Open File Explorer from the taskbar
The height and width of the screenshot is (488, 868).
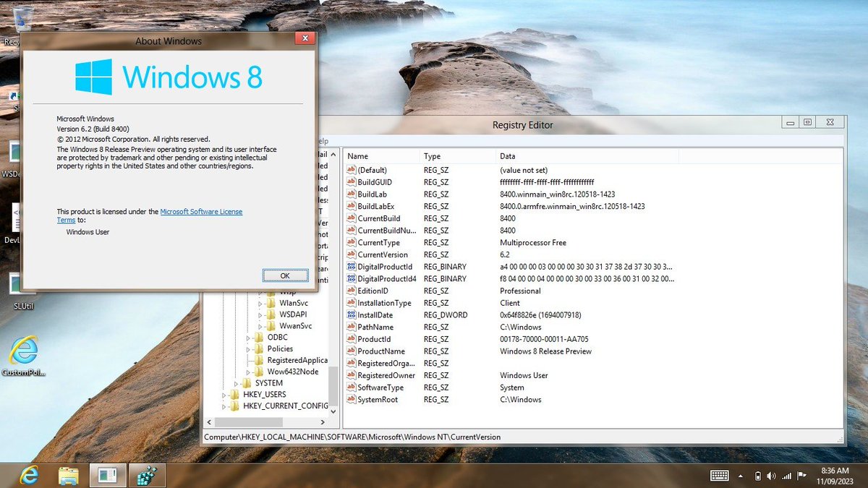click(68, 475)
